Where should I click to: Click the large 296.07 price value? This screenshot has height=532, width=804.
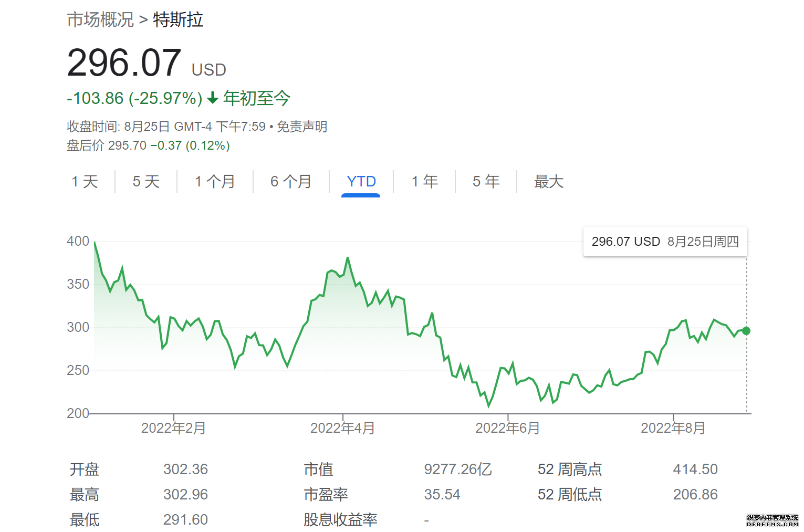pos(124,63)
